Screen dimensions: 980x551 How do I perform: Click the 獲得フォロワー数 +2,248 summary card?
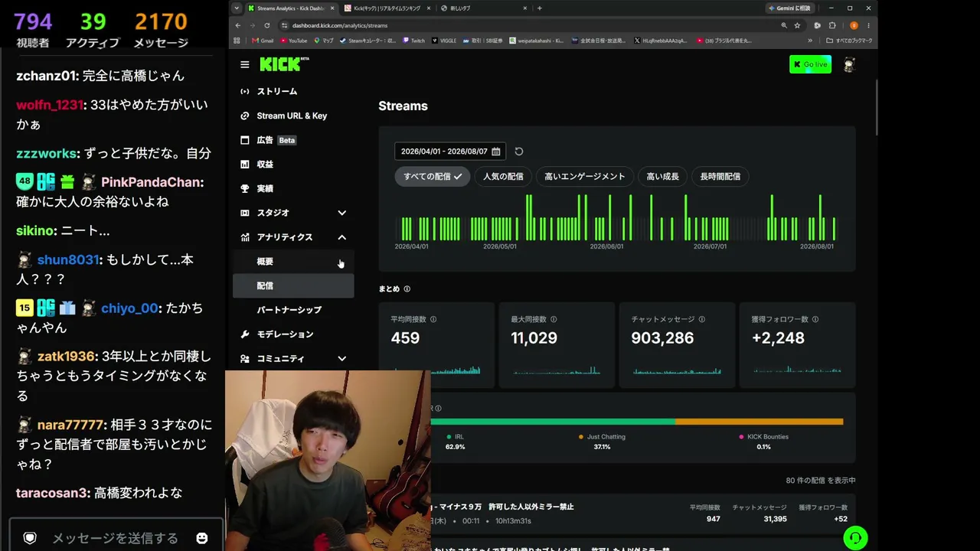point(797,344)
